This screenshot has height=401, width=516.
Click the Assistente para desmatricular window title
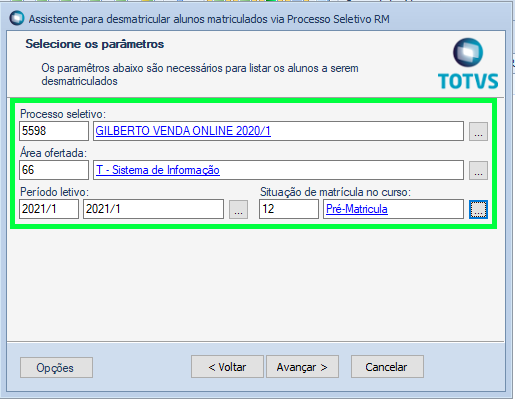pos(209,19)
